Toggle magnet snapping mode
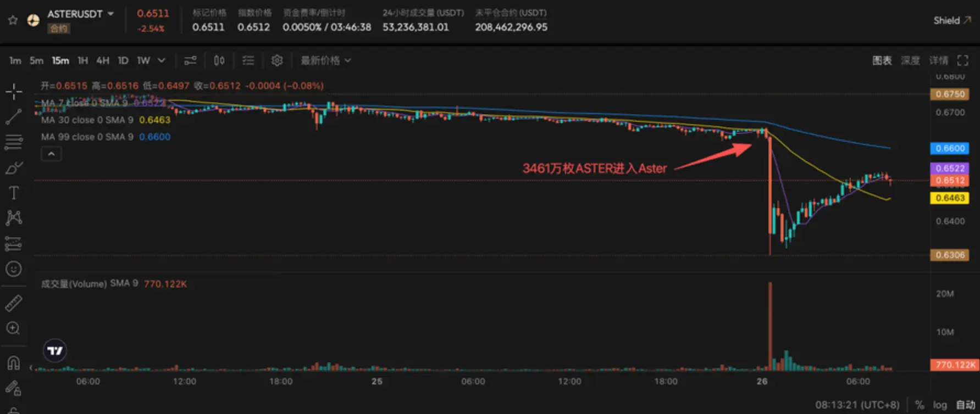The height and width of the screenshot is (414, 980). click(x=13, y=362)
